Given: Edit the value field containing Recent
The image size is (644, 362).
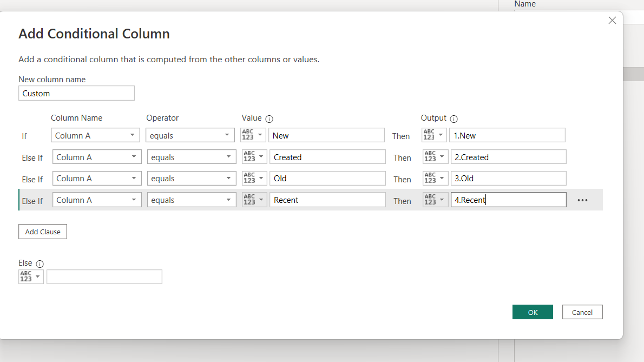Looking at the screenshot, I should click(328, 200).
